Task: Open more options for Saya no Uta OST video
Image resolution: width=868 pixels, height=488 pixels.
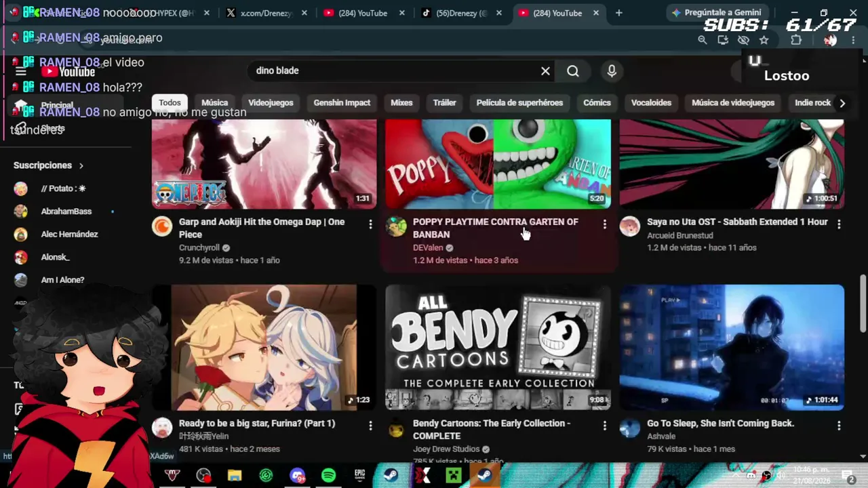Action: (x=839, y=224)
